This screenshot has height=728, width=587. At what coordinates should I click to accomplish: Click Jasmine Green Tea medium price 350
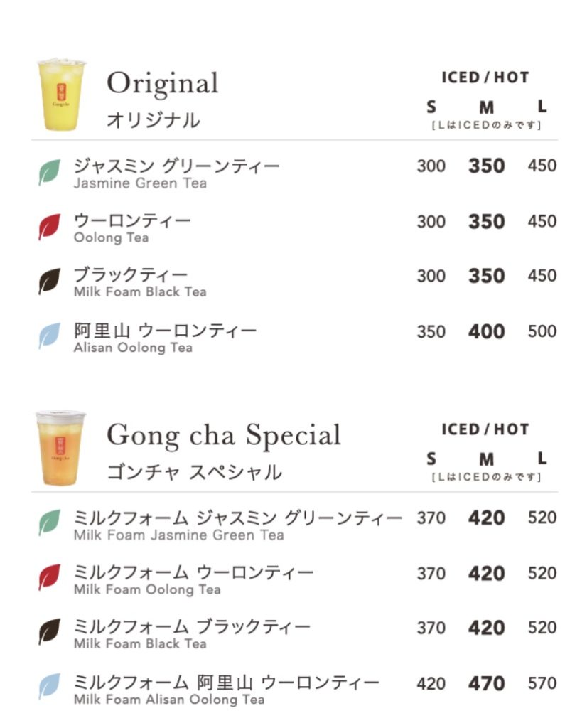click(486, 166)
